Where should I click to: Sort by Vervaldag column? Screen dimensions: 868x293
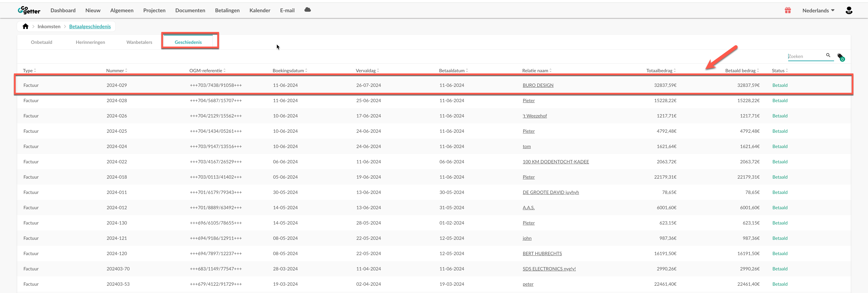[367, 71]
